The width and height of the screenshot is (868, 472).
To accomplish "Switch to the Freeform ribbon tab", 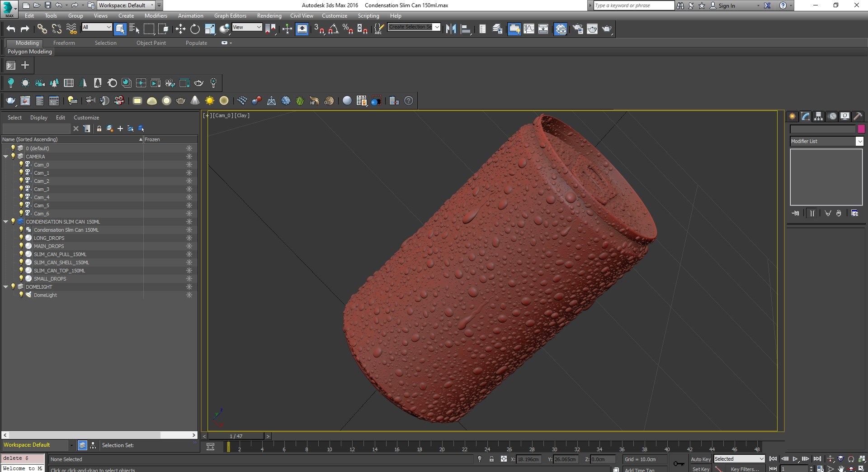I will click(x=64, y=43).
